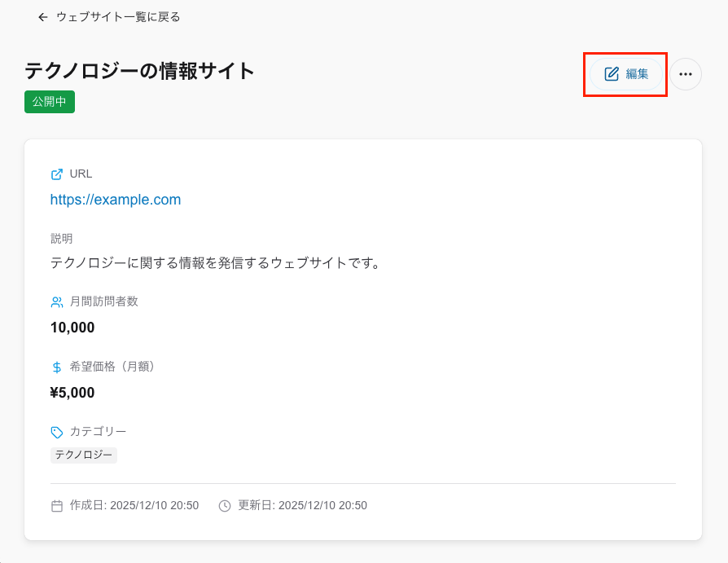The image size is (728, 563).
Task: Click the 更新日 updated date text
Action: pyautogui.click(x=302, y=505)
